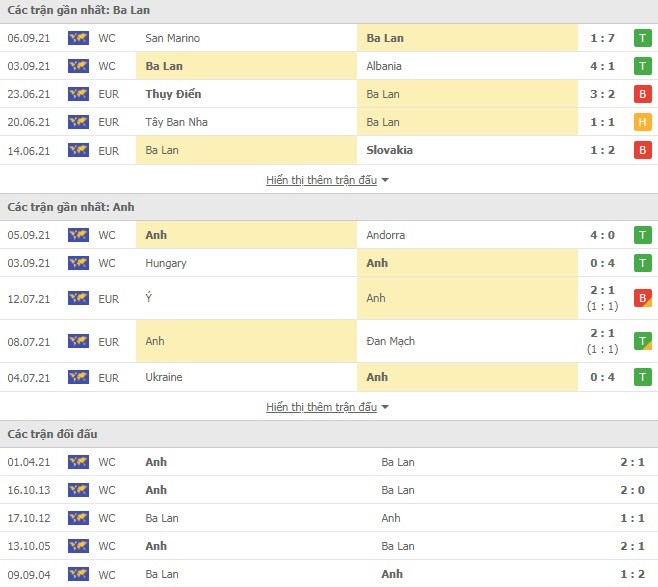Click the world flag icon on 01.04.21 match
The height and width of the screenshot is (587, 658).
click(78, 462)
